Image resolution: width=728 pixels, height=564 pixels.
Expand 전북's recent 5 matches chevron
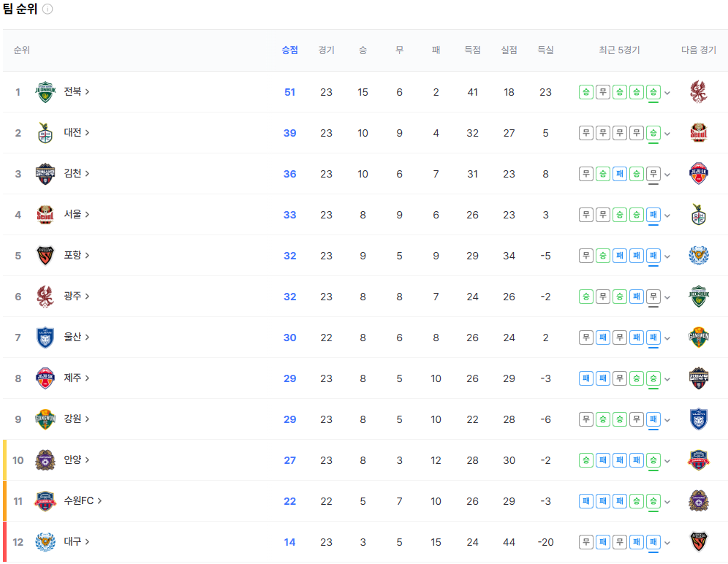pos(667,93)
